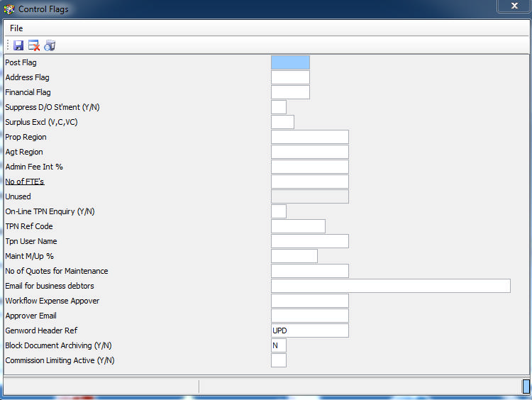Click into the Prop Region field

[x=309, y=137]
